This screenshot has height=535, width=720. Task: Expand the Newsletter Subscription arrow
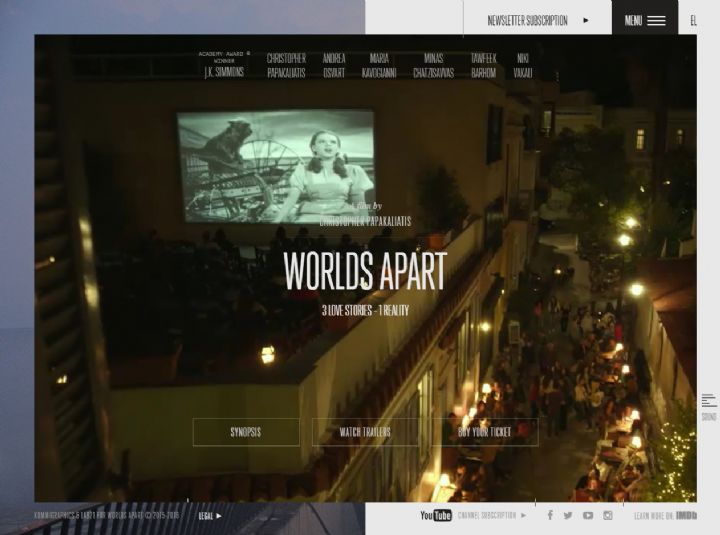pyautogui.click(x=586, y=20)
